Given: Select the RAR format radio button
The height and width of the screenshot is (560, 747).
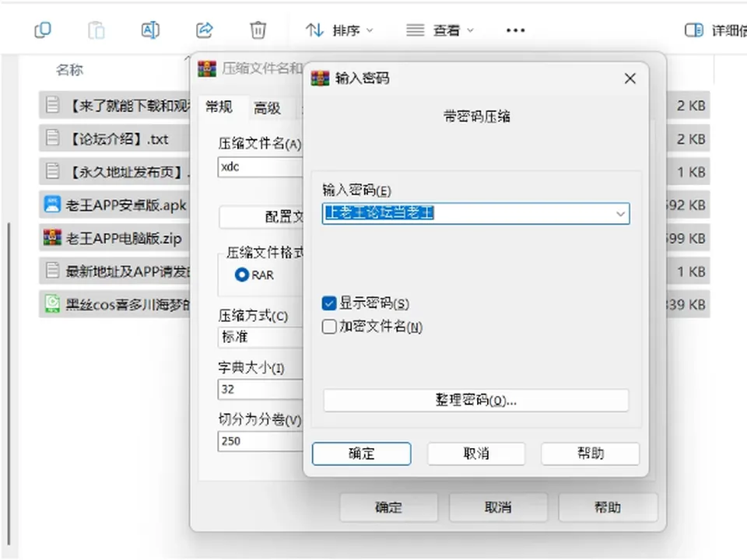Looking at the screenshot, I should tap(242, 275).
